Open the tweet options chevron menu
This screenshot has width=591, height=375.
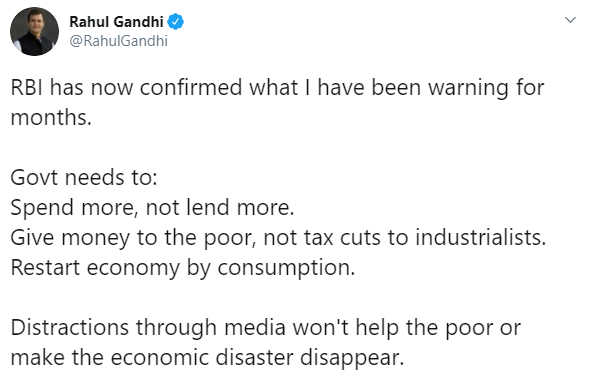(571, 20)
